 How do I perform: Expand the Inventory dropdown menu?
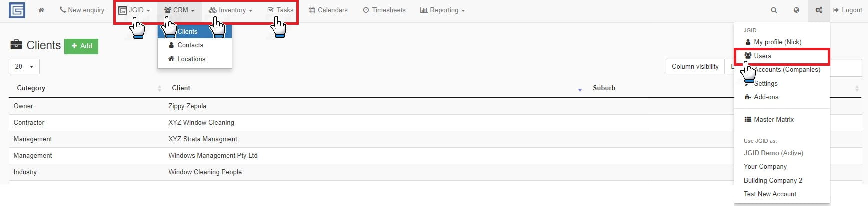tap(230, 10)
